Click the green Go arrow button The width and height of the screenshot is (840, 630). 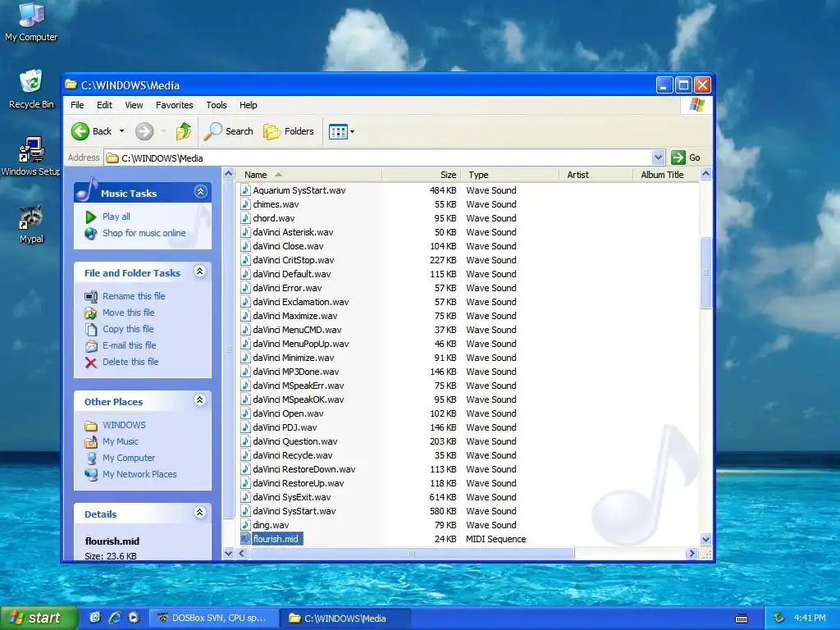click(x=678, y=157)
